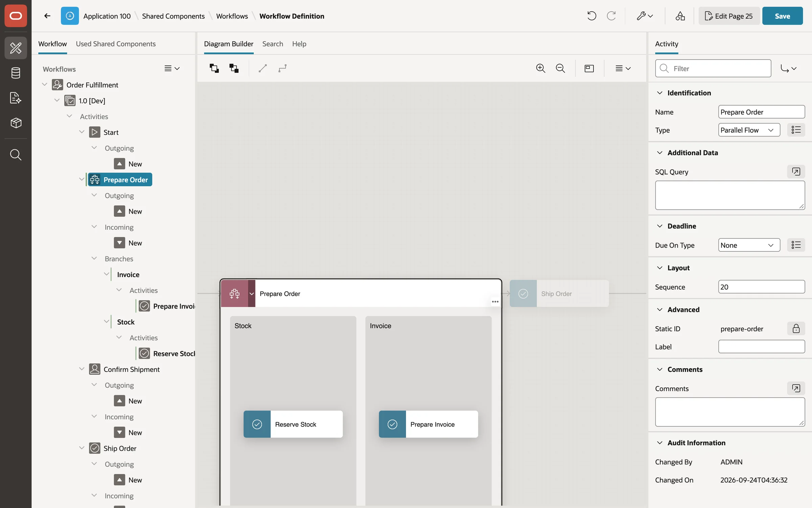The width and height of the screenshot is (812, 508).
Task: Collapse the Audit Information section
Action: (659, 443)
